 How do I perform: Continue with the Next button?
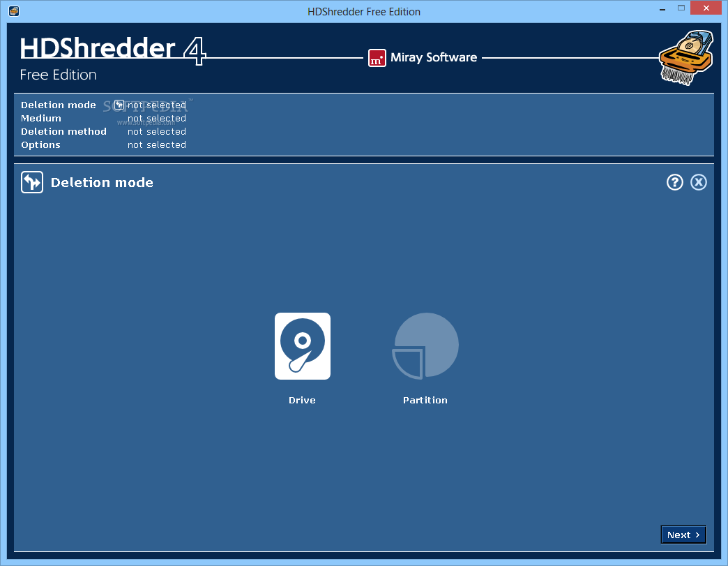683,535
